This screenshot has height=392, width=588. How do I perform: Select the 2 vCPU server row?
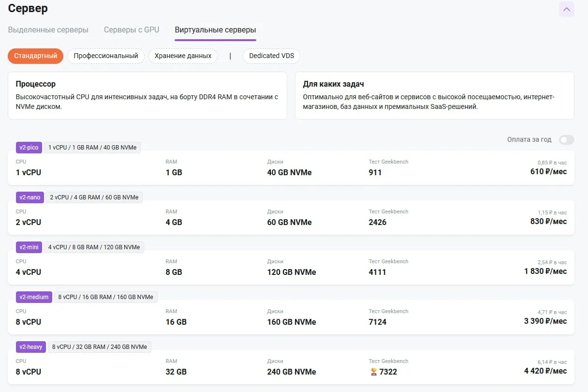pyautogui.click(x=290, y=218)
